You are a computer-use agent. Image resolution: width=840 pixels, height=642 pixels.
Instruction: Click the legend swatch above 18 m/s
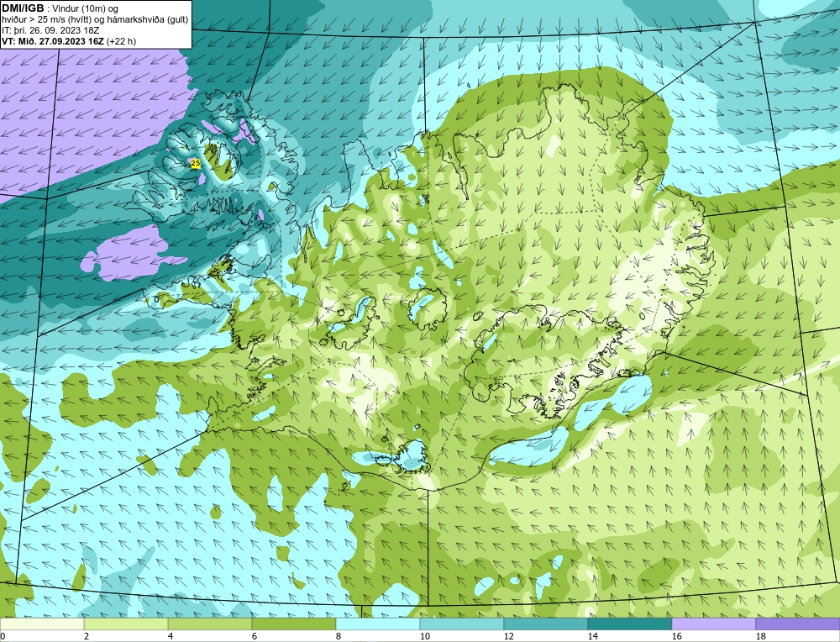click(x=798, y=624)
